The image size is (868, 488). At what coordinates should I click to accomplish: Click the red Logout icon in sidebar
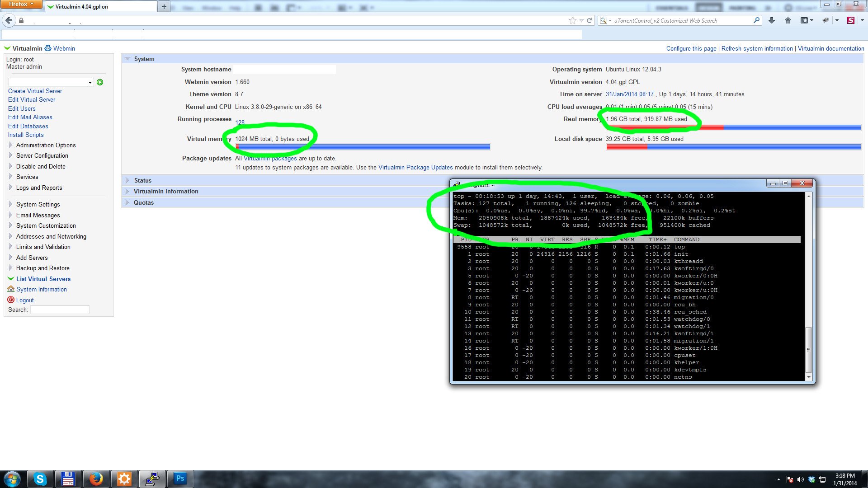[11, 300]
